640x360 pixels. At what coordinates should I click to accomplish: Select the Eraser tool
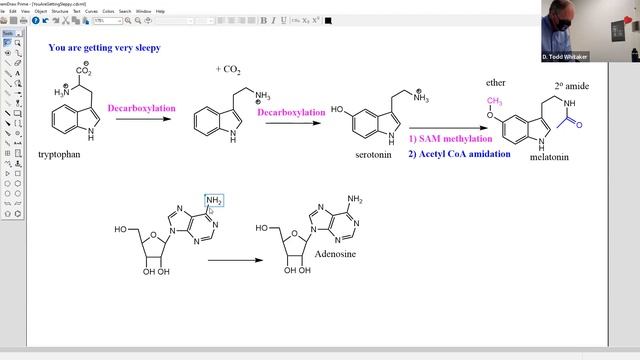18,63
